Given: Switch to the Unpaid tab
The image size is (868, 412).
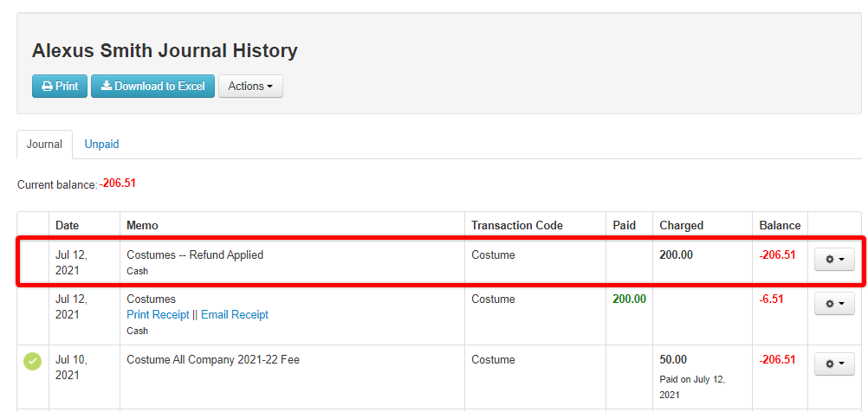Looking at the screenshot, I should (102, 145).
